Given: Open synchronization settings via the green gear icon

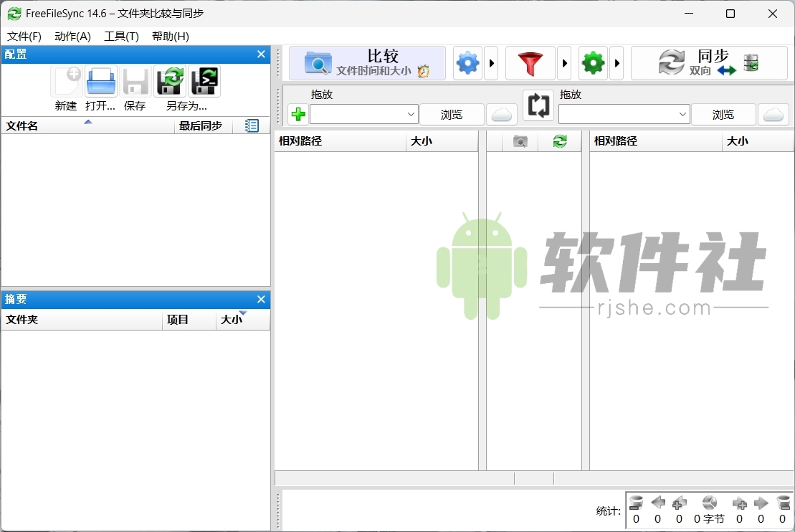Looking at the screenshot, I should click(593, 62).
